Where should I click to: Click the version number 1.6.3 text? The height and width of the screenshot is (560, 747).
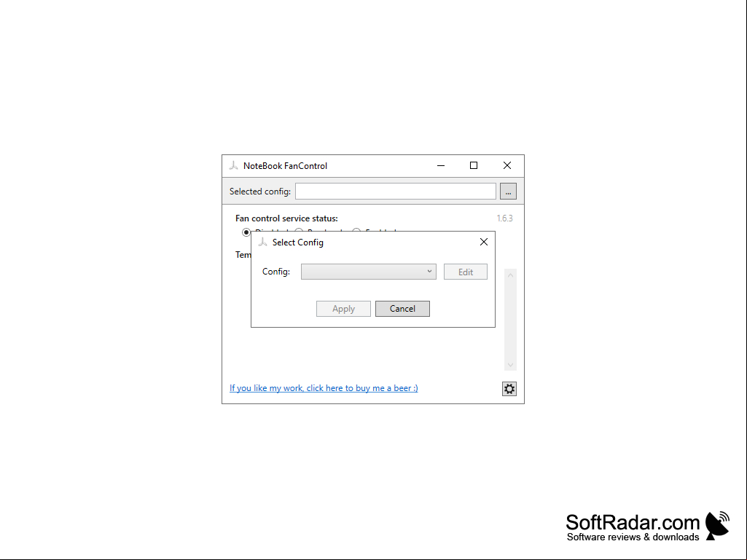(504, 218)
